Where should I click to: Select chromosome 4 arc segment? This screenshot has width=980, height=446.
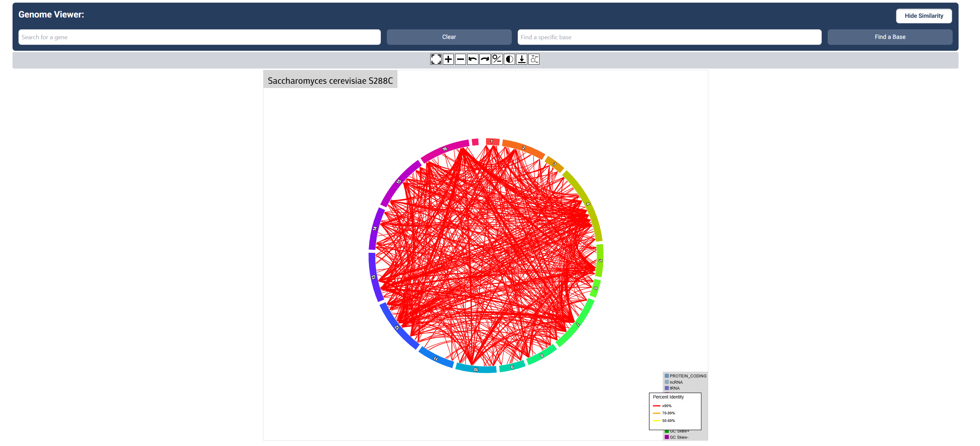pos(588,203)
